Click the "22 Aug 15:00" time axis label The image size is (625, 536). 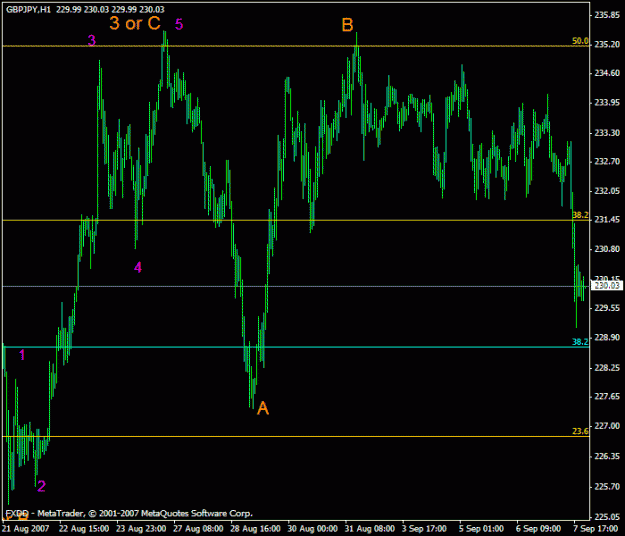tap(84, 529)
